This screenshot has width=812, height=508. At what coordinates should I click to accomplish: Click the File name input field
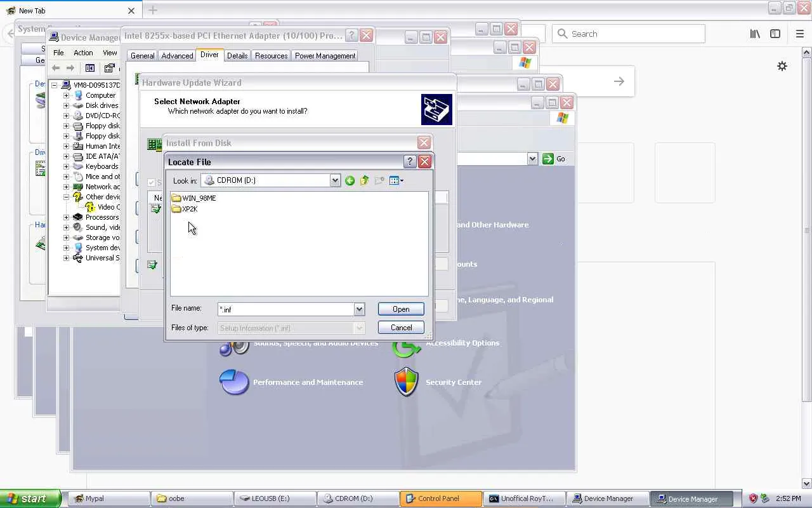tap(286, 309)
